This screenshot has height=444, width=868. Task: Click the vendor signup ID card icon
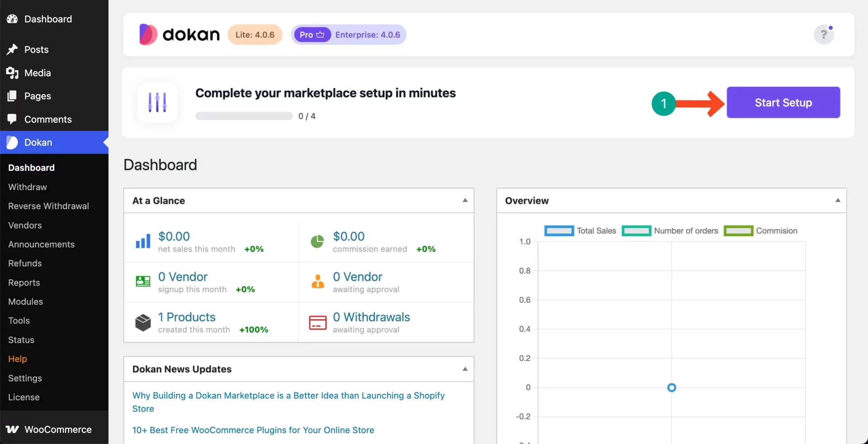pos(143,281)
